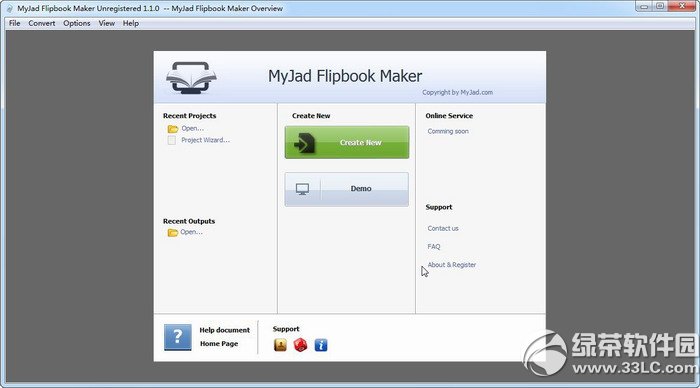
Task: Click the window title bar app icon
Action: [x=9, y=8]
